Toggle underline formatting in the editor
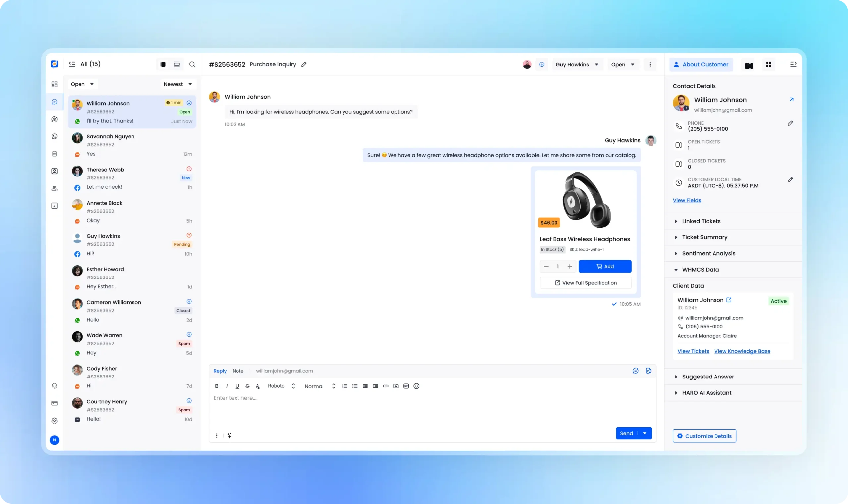The height and width of the screenshot is (504, 848). click(237, 386)
